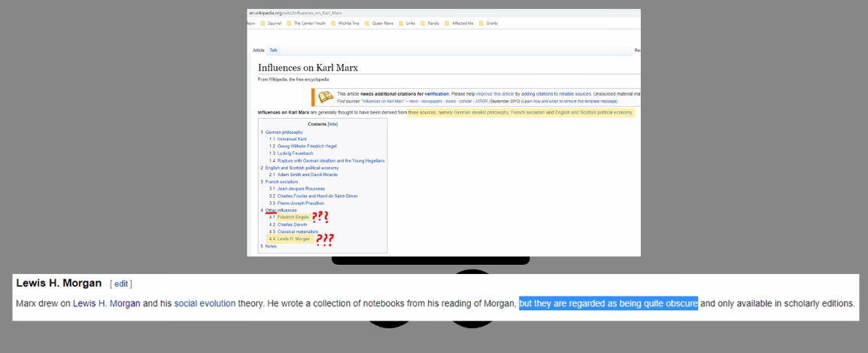The image size is (868, 353).
Task: Jump to Immanuel Kant section
Action: click(x=293, y=139)
